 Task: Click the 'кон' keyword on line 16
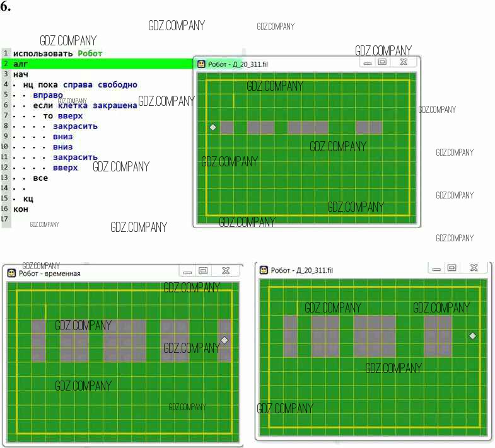click(x=21, y=209)
